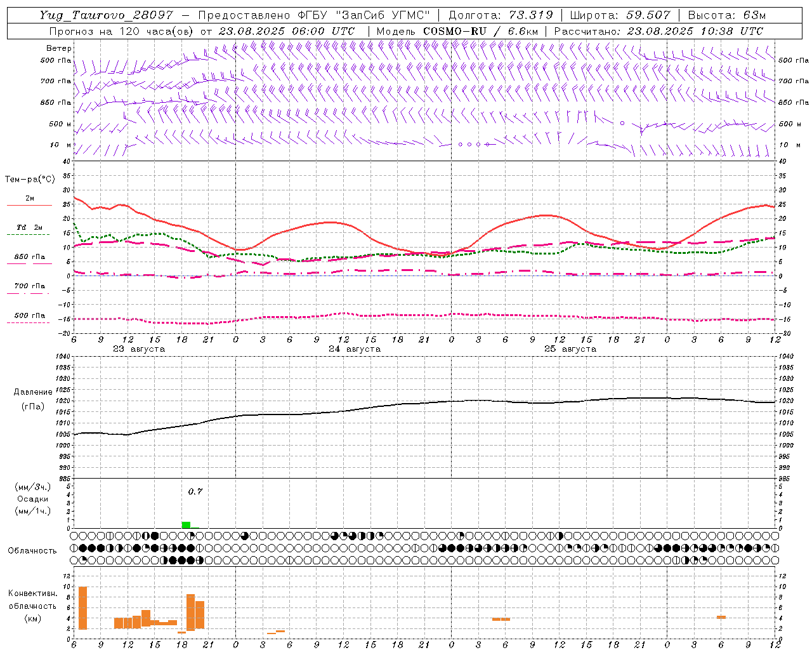Screen dimensions: 812x650
Task: Click the Высота: 63м value
Action: (x=726, y=15)
